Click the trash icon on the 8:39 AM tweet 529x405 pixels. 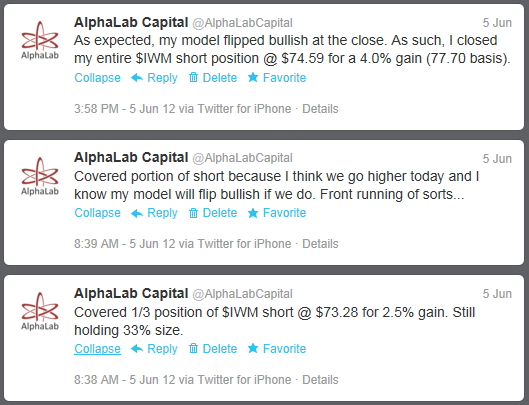pyautogui.click(x=193, y=213)
